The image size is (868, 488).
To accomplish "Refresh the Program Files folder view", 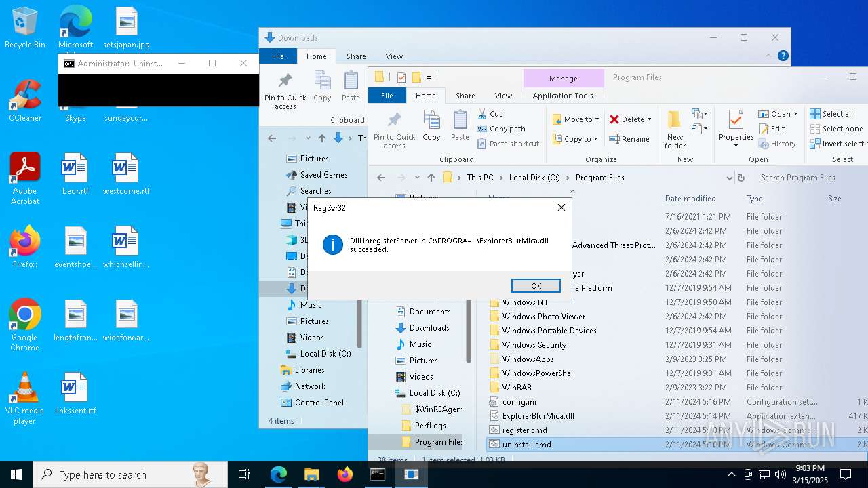I will [741, 178].
